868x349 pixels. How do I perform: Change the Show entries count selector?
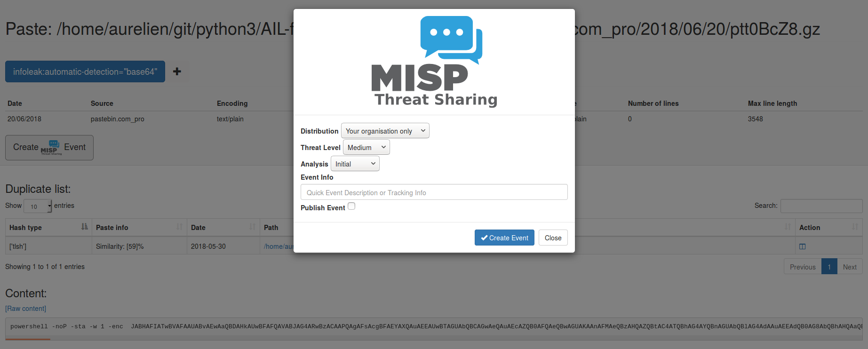[38, 206]
